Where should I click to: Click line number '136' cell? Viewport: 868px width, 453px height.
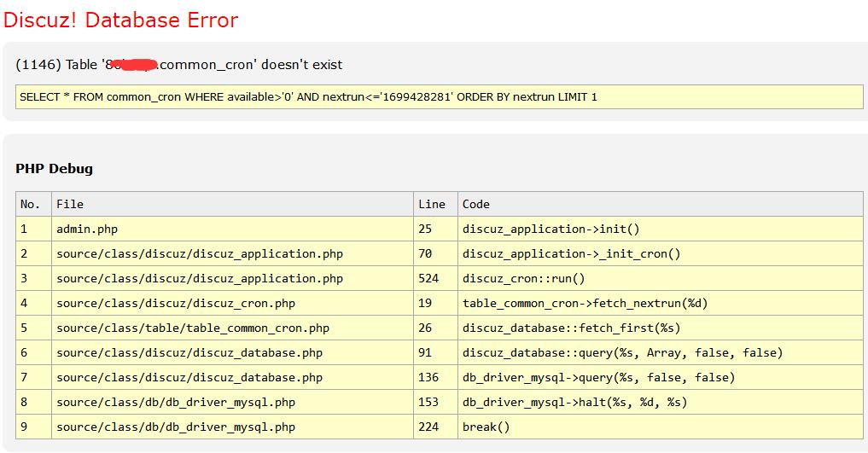(x=435, y=378)
